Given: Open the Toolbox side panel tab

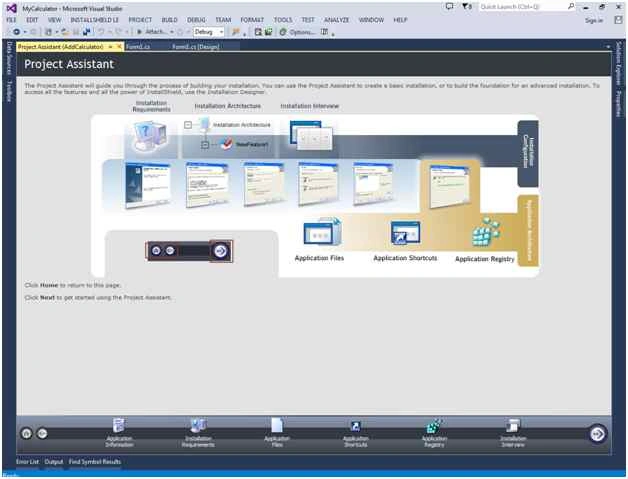Looking at the screenshot, I should tap(9, 91).
